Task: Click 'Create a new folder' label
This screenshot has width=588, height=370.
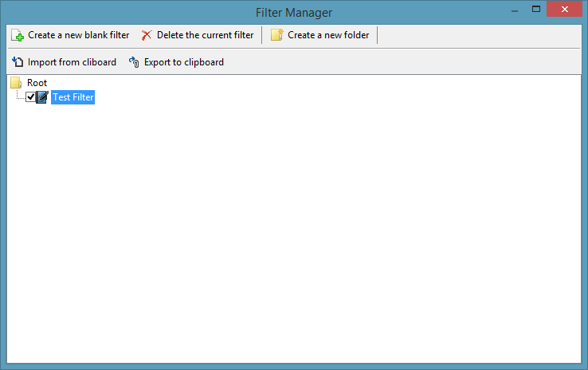Action: 328,35
